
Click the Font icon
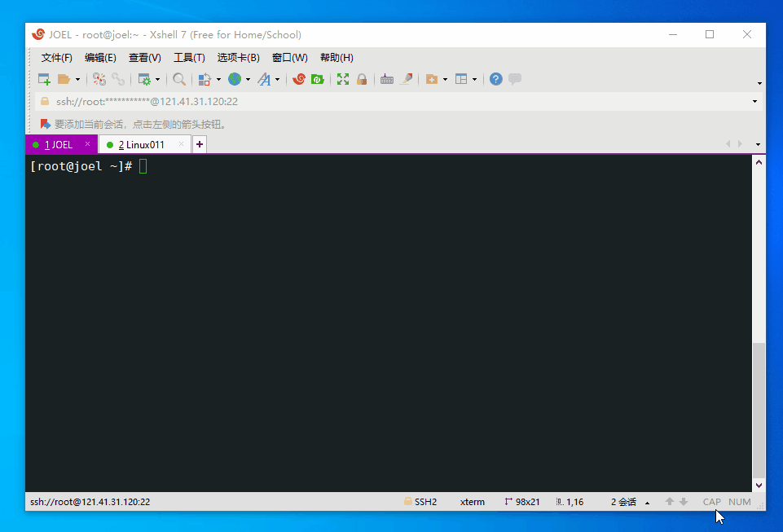point(264,79)
